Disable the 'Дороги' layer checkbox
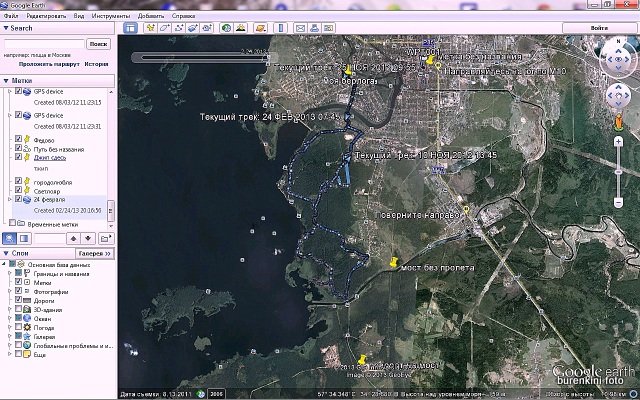 18,300
